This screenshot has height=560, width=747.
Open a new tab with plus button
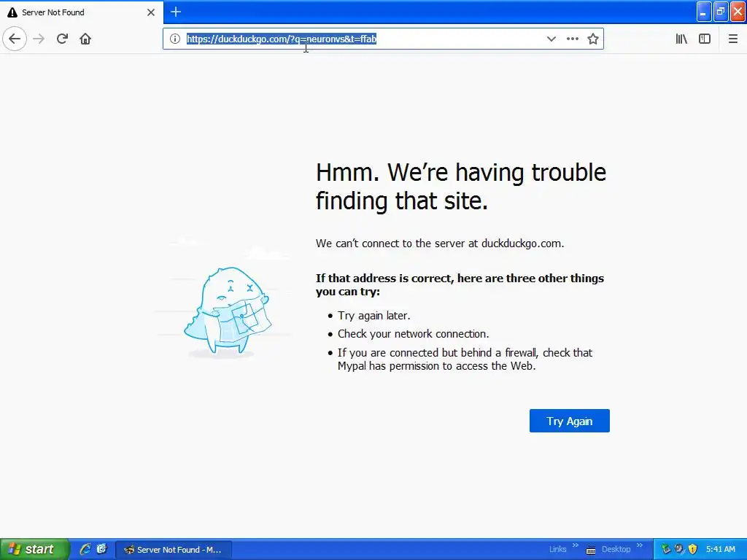[x=176, y=12]
